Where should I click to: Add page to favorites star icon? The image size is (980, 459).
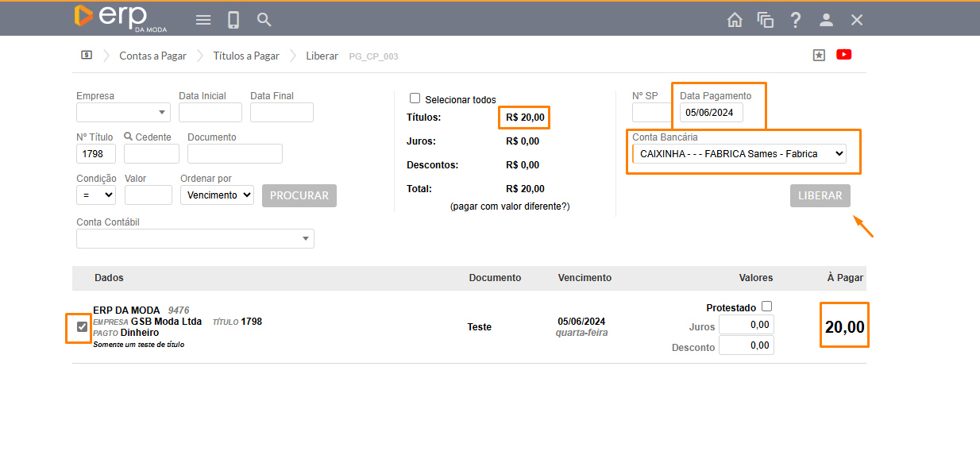click(x=819, y=55)
